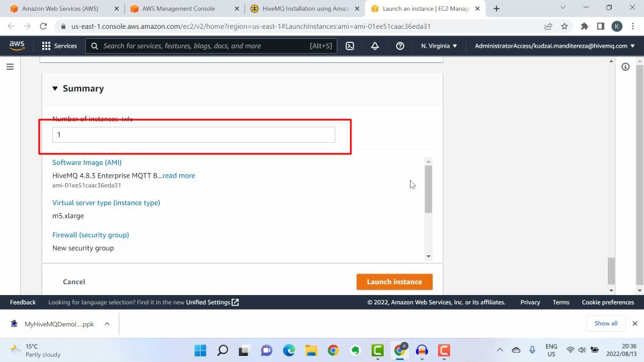Screen dimensions: 644x362
Task: Open the browser tab search chevron
Action: click(563, 7)
